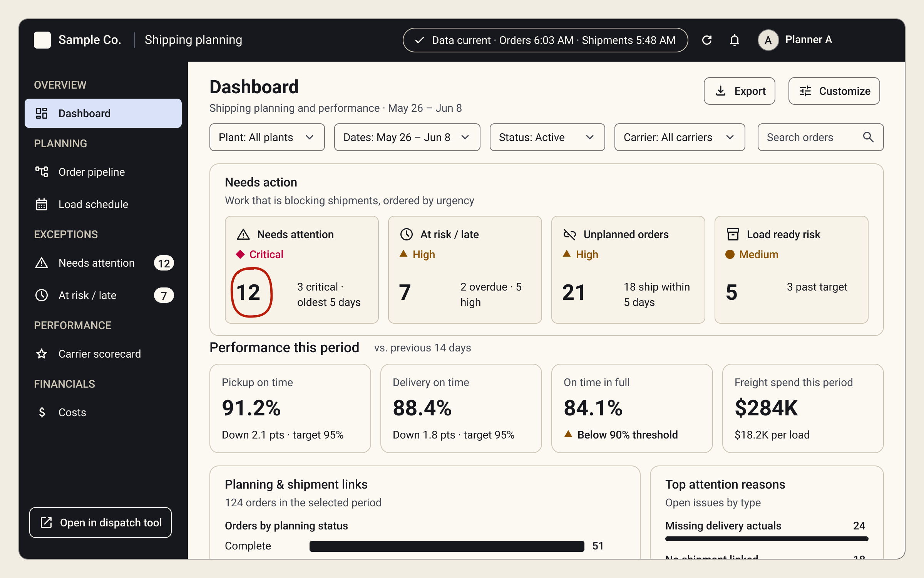Click the unlinked icon on Unplanned orders card
The height and width of the screenshot is (578, 924).
[x=570, y=234]
